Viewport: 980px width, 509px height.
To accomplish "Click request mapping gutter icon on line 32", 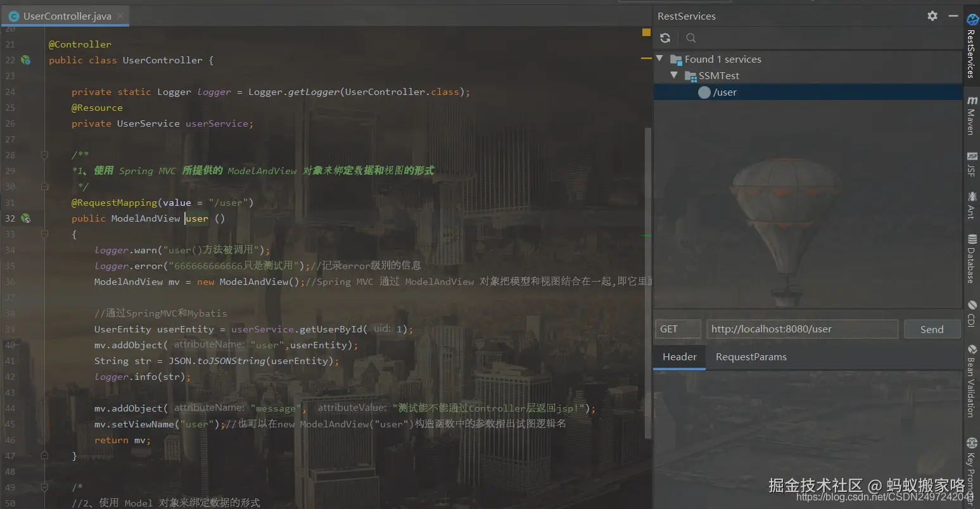I will coord(25,218).
